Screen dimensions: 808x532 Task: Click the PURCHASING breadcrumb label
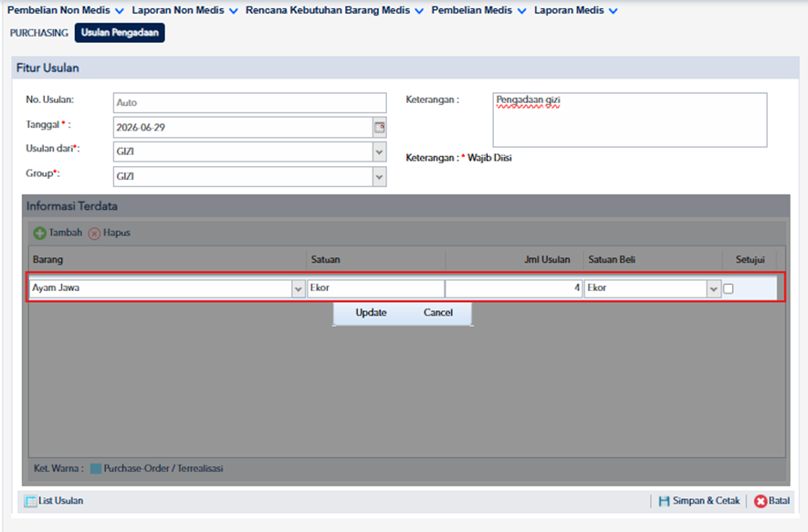click(x=39, y=33)
